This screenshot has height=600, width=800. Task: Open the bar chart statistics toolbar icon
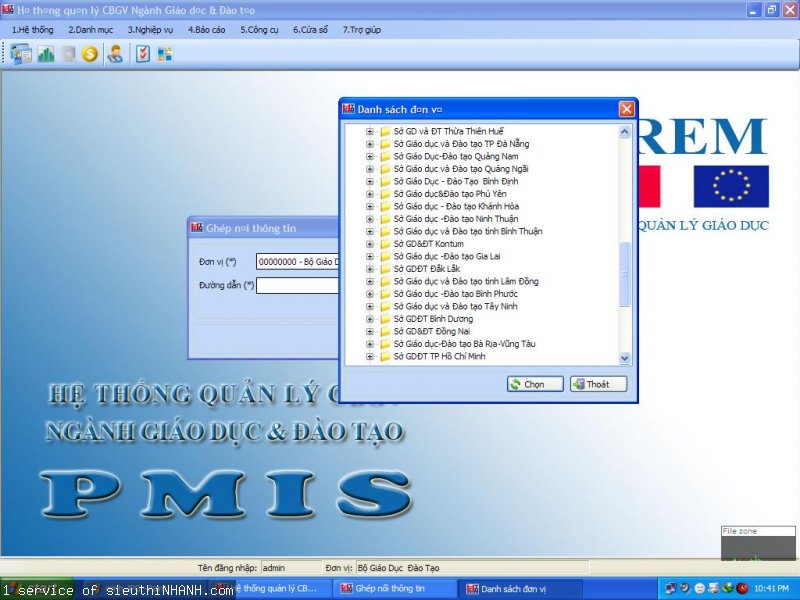click(x=46, y=54)
